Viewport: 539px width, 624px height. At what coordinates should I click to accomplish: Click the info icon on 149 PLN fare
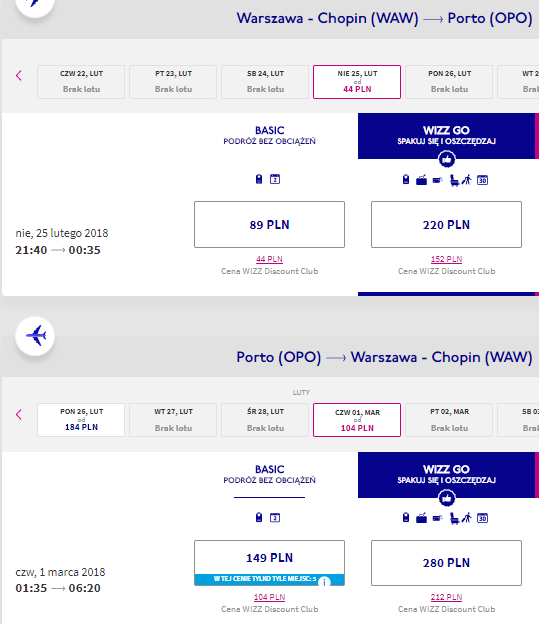click(324, 581)
